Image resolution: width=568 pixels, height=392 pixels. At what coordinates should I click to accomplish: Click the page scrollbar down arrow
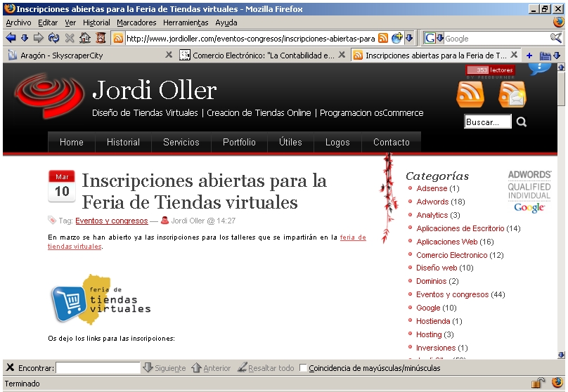pos(562,355)
